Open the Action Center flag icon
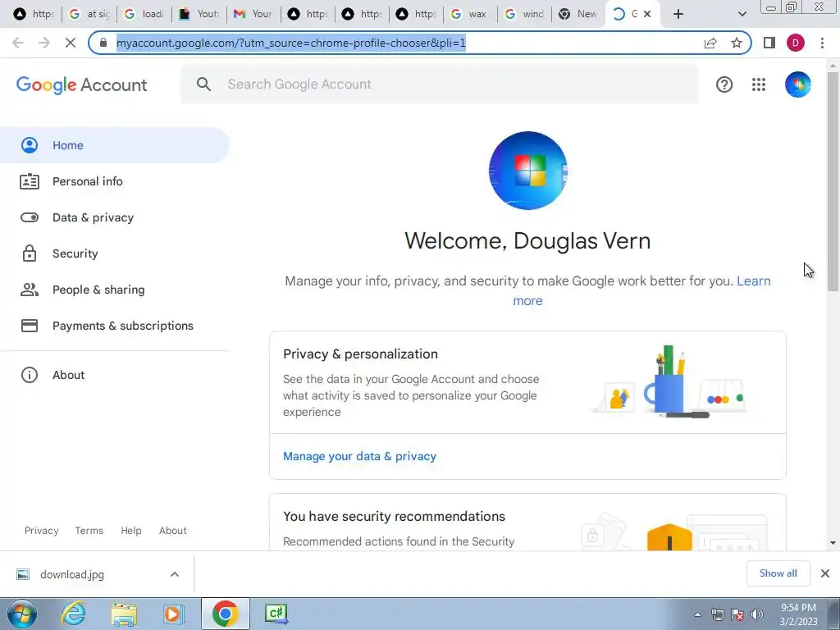Viewport: 840px width, 630px height. [737, 614]
